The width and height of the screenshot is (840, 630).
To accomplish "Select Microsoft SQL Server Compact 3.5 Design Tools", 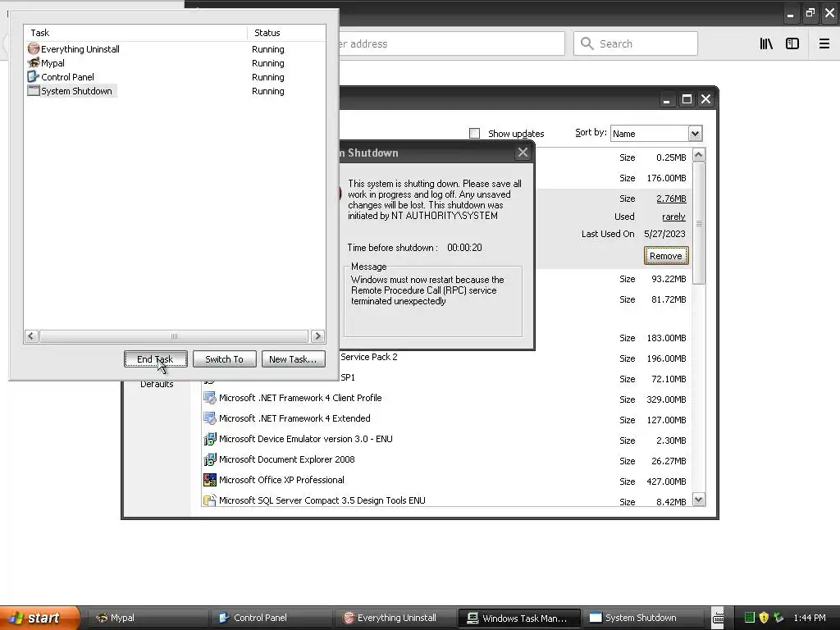I will tap(322, 500).
